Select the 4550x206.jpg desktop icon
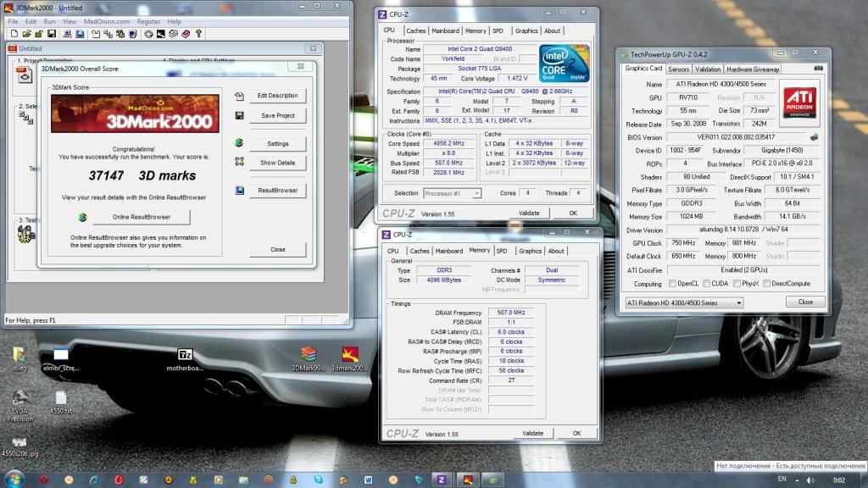The width and height of the screenshot is (868, 488). tap(20, 447)
